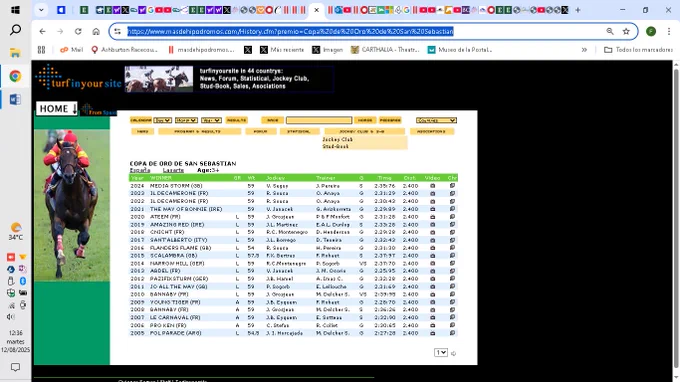The image size is (680, 382).
Task: Click into the race search text field
Action: click(319, 120)
